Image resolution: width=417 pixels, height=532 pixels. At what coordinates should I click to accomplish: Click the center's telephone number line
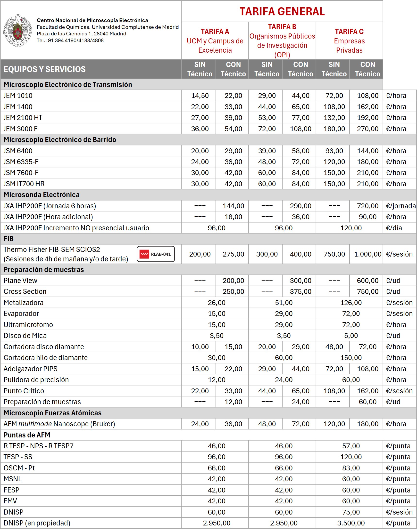pyautogui.click(x=70, y=40)
